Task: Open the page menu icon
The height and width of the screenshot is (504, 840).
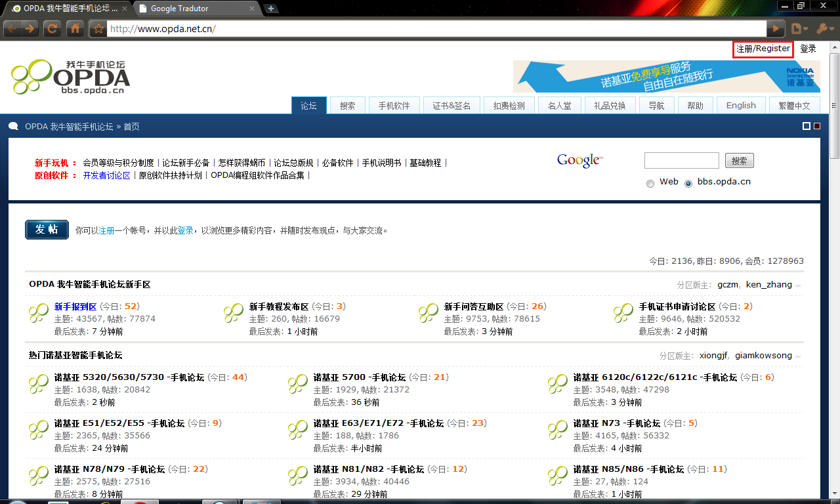Action: coord(799,29)
